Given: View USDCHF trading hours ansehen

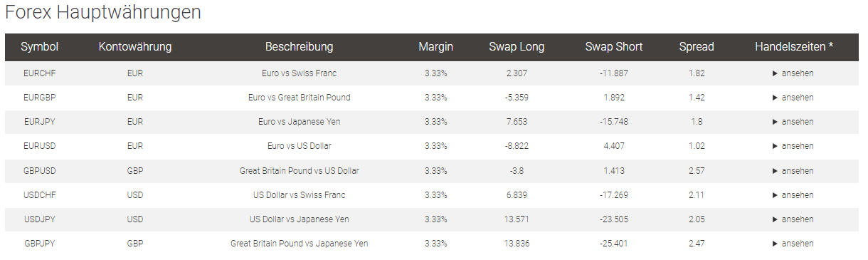Looking at the screenshot, I should [793, 195].
